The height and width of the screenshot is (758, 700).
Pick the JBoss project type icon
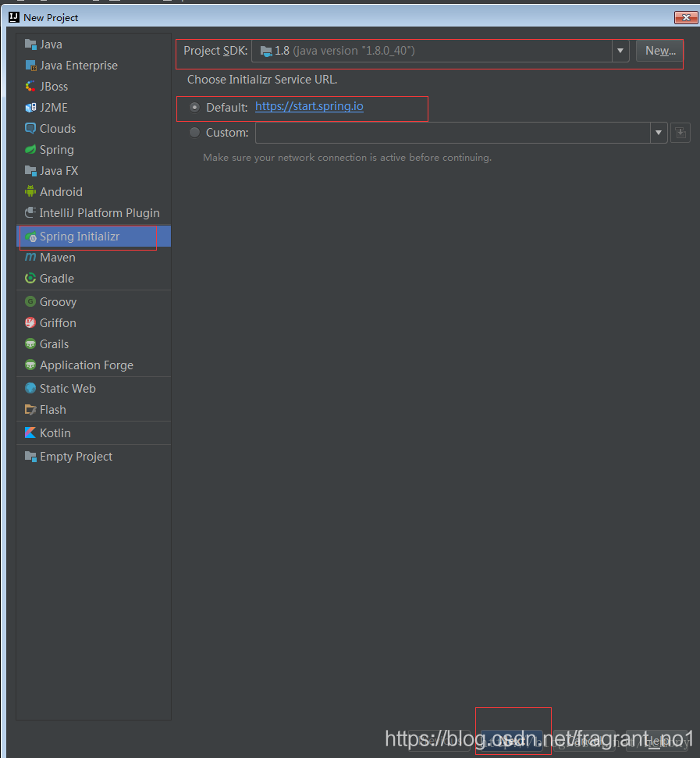click(30, 87)
